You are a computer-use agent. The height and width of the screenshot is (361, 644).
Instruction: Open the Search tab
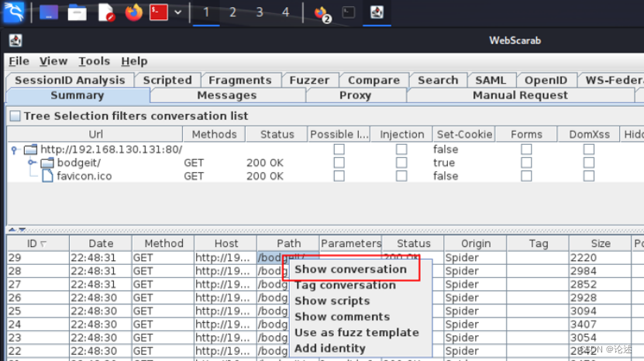438,80
